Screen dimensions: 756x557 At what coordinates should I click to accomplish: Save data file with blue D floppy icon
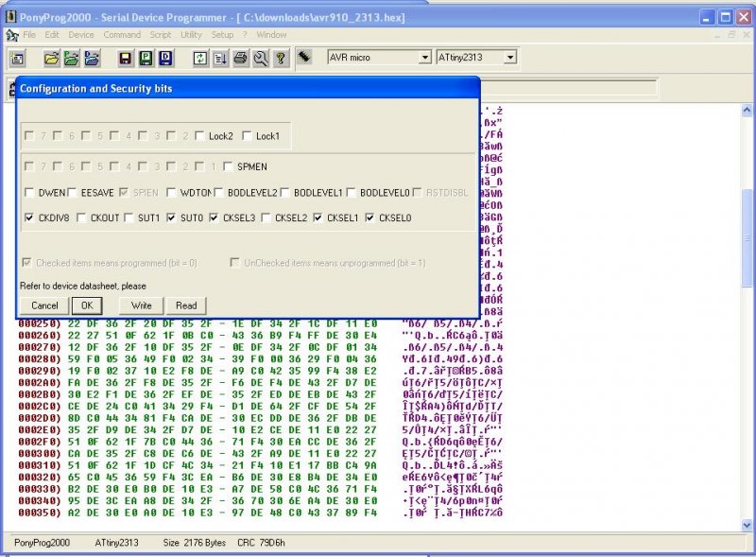pos(166,59)
